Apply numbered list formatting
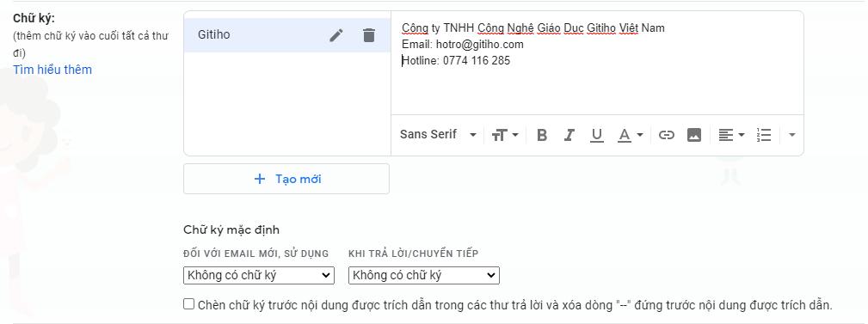The image size is (868, 324). point(764,135)
